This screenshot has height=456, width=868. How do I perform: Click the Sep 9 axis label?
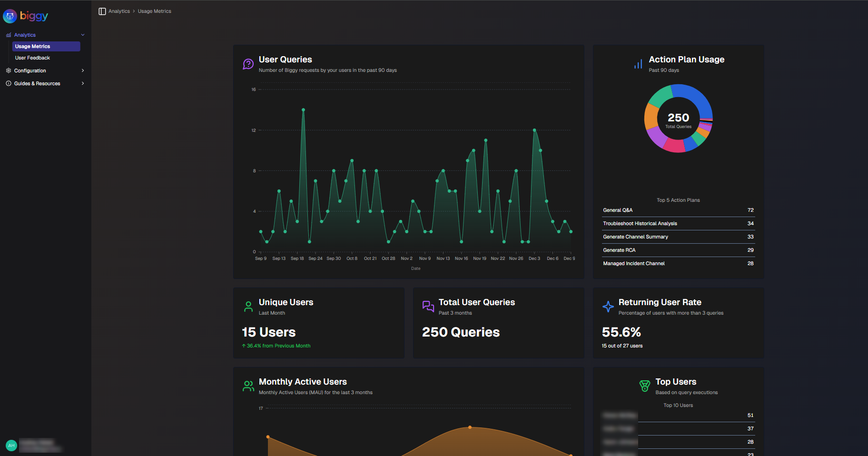pos(261,258)
